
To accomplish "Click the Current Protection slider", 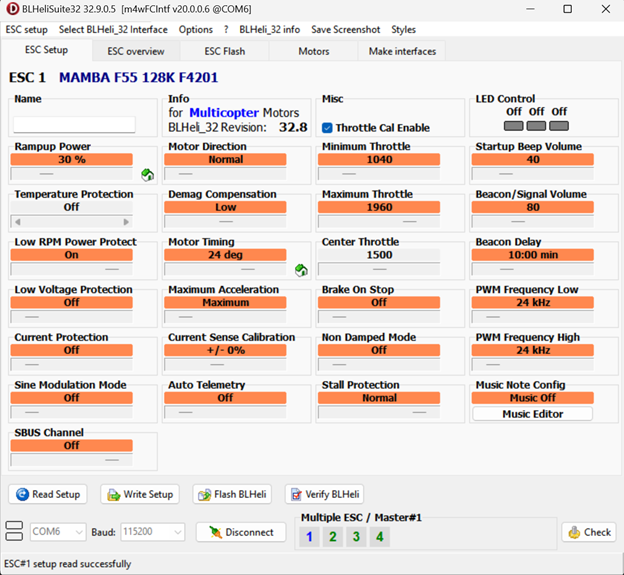I will 72,364.
